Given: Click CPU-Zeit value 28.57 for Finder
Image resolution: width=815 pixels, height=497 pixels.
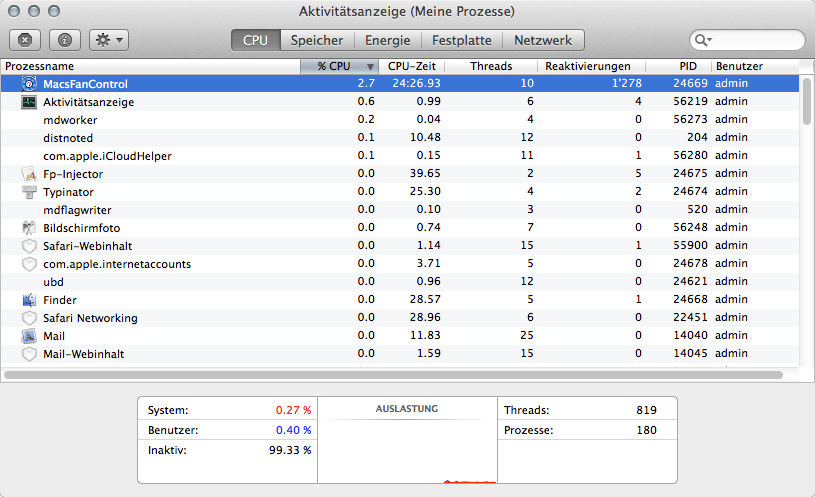Looking at the screenshot, I should (x=425, y=299).
